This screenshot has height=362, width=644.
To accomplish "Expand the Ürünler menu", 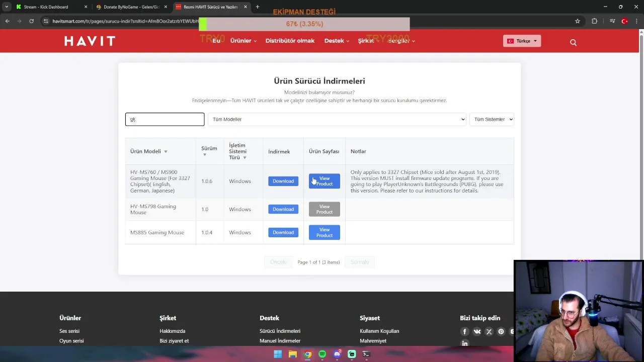I will [244, 41].
